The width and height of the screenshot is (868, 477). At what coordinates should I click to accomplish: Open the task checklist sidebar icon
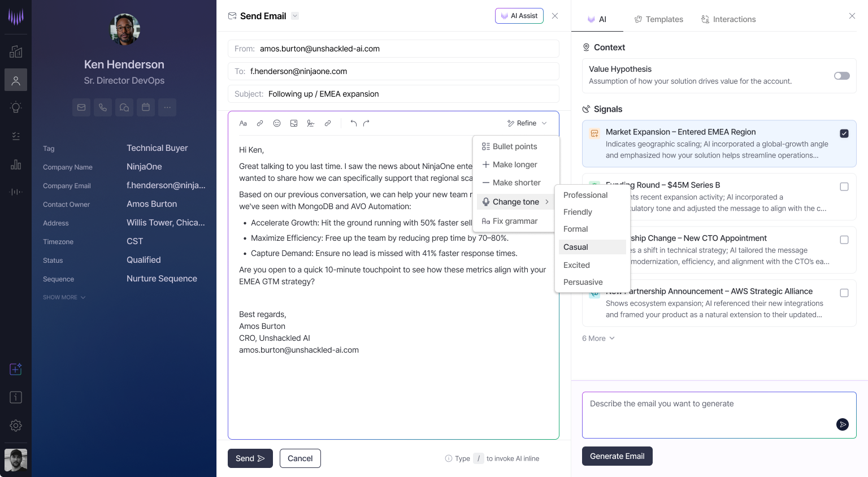pyautogui.click(x=16, y=136)
